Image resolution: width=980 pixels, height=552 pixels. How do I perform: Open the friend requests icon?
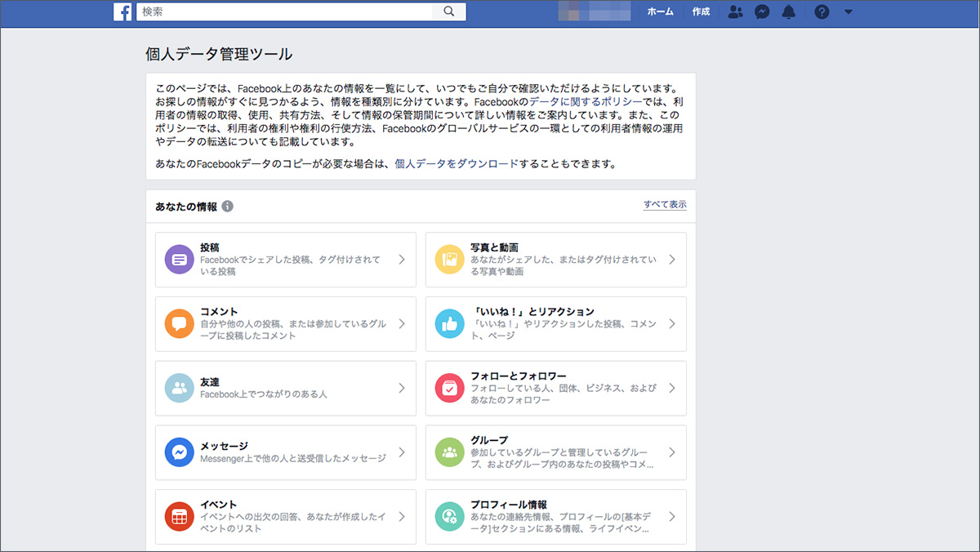[x=735, y=11]
